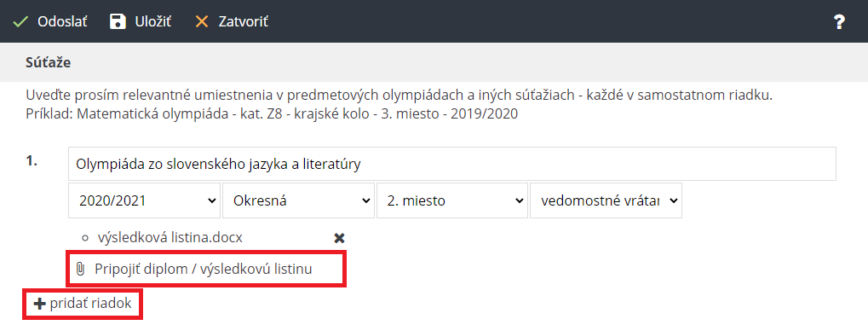
Task: Open the 2. miesto placement dropdown
Action: 452,200
